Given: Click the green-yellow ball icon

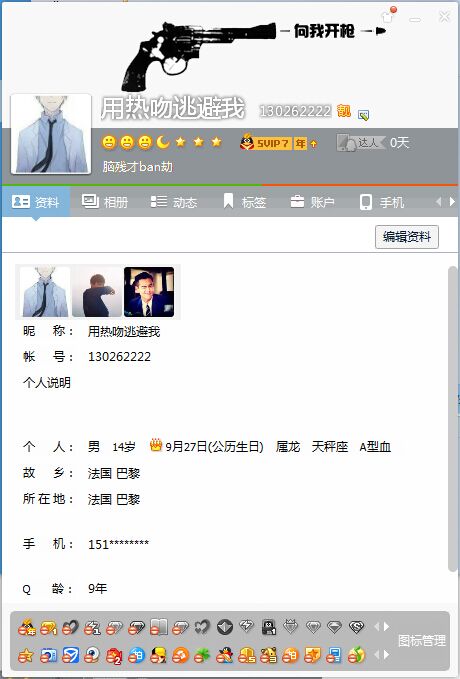Looking at the screenshot, I should pyautogui.click(x=356, y=656).
